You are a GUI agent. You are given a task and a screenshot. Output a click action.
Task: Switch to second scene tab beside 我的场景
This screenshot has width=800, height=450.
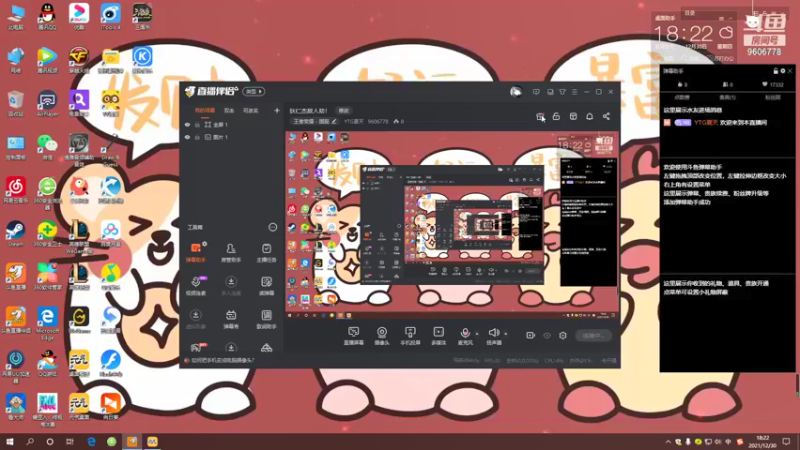click(229, 110)
